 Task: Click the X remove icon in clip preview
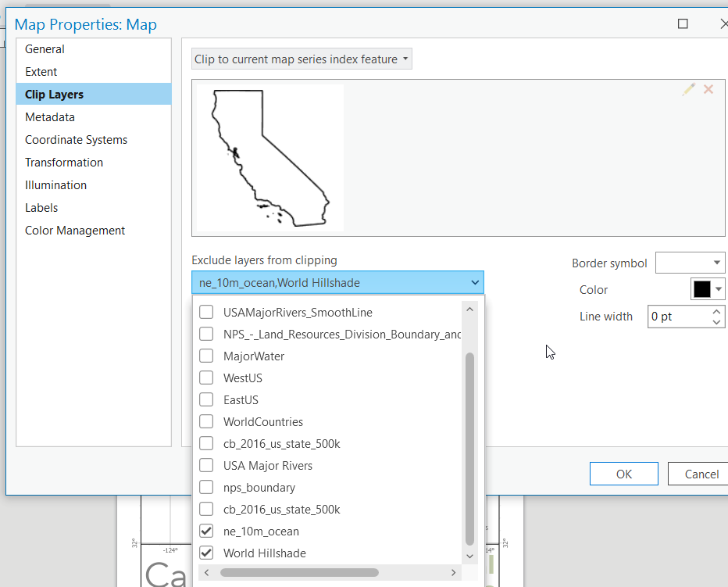(708, 90)
